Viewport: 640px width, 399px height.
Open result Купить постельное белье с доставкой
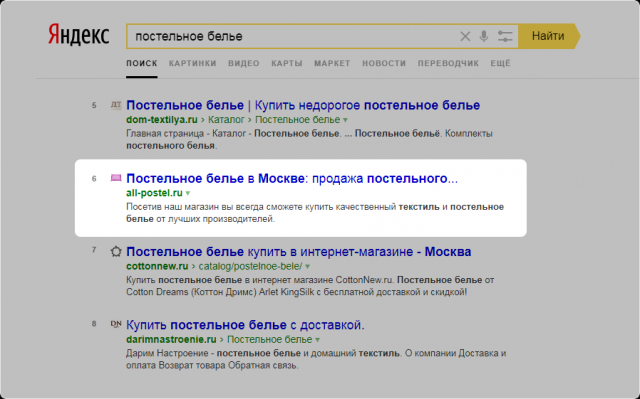coord(245,325)
